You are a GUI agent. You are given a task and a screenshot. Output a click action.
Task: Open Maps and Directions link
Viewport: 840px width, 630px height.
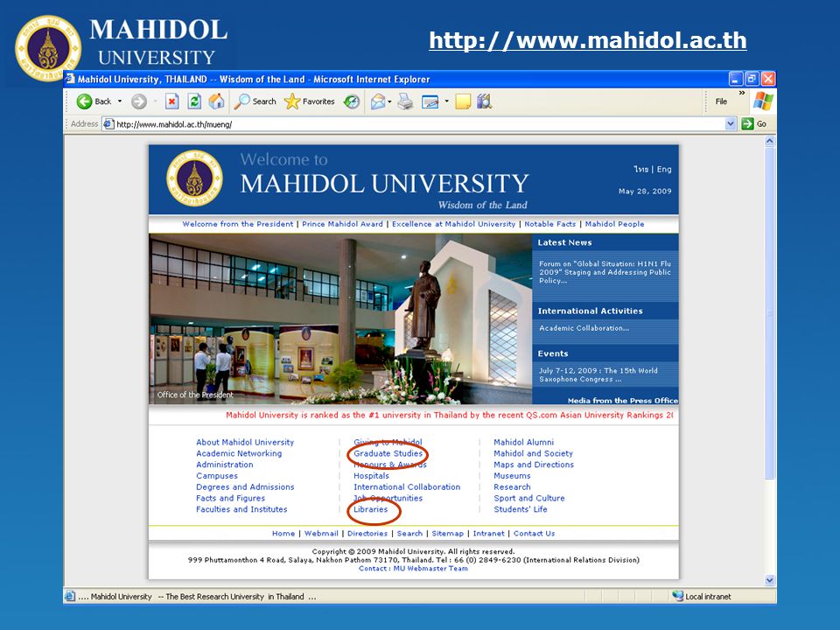(x=534, y=465)
